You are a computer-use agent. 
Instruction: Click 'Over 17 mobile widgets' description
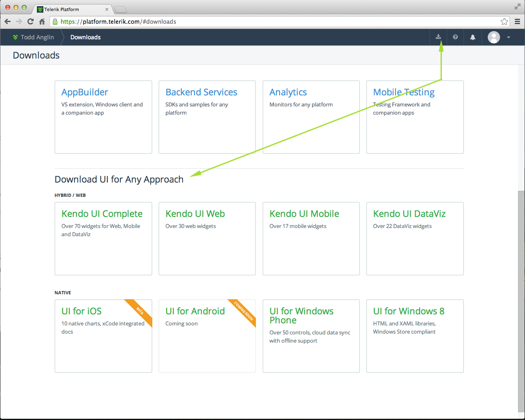coord(298,226)
